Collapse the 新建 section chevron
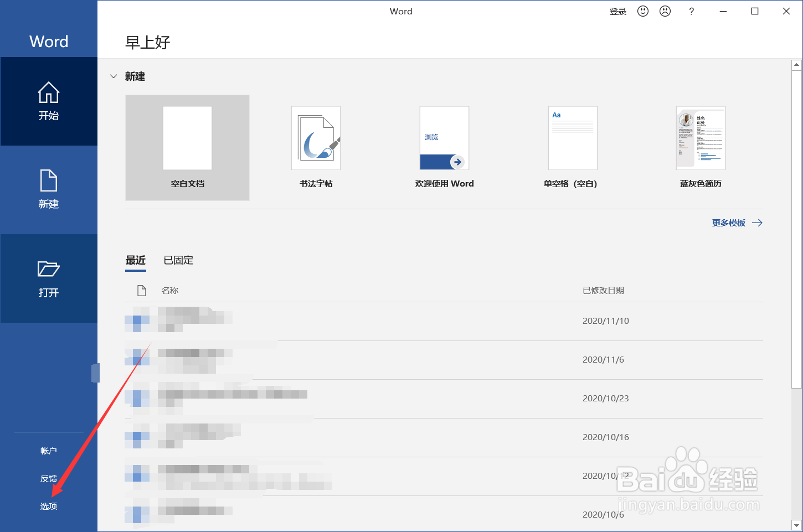This screenshot has width=803, height=532. 114,76
